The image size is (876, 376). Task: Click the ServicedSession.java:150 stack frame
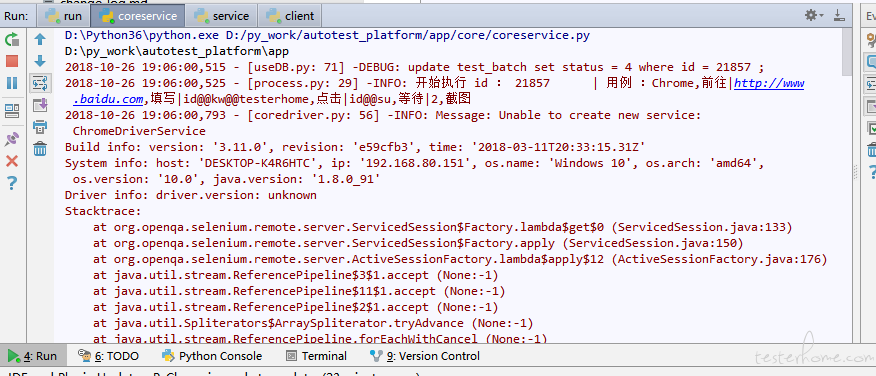tap(418, 244)
